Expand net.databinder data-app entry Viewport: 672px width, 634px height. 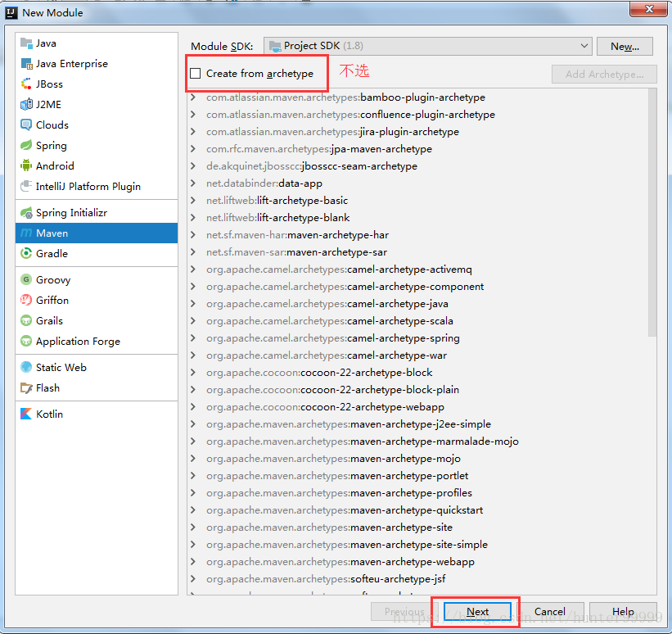193,183
